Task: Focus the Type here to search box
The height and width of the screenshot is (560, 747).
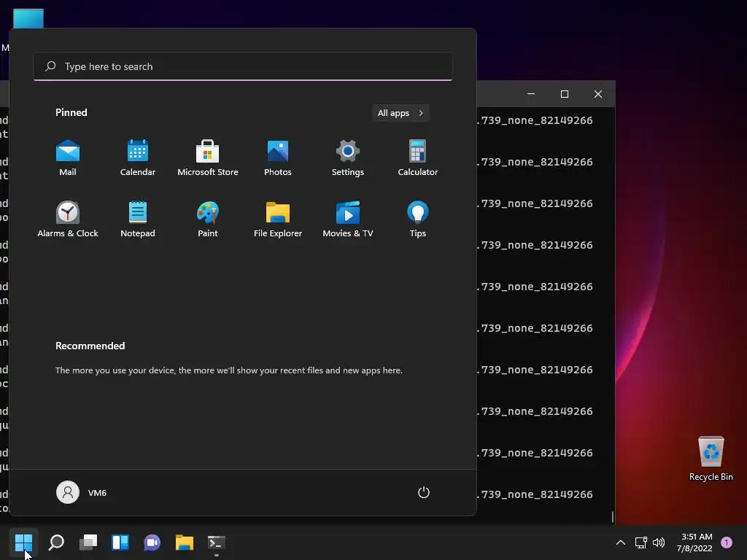Action: 243,66
